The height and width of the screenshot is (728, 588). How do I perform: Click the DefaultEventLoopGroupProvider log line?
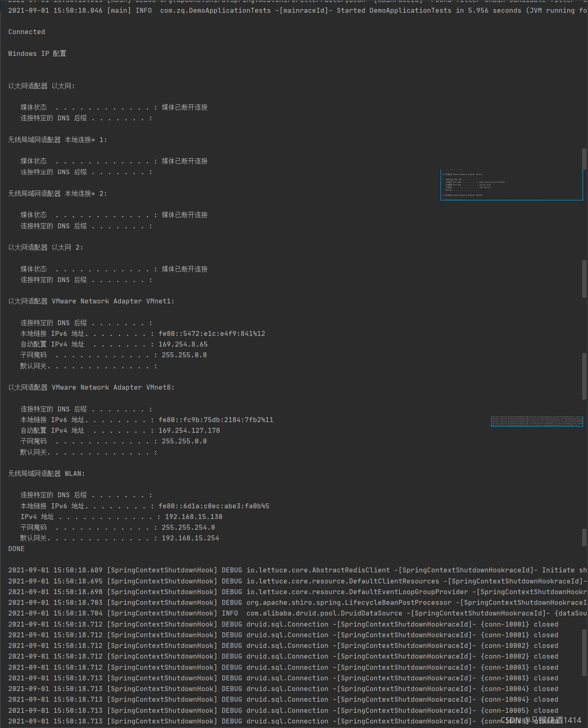click(297, 592)
